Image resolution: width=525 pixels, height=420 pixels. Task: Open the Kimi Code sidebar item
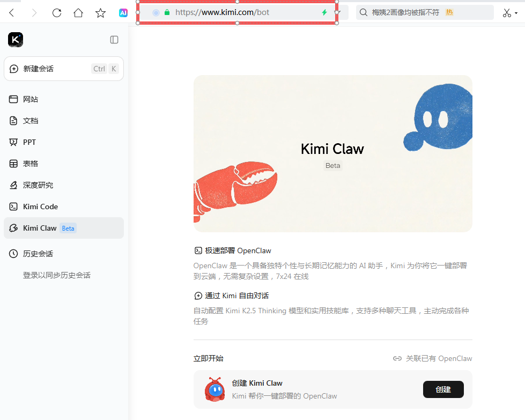click(x=64, y=207)
